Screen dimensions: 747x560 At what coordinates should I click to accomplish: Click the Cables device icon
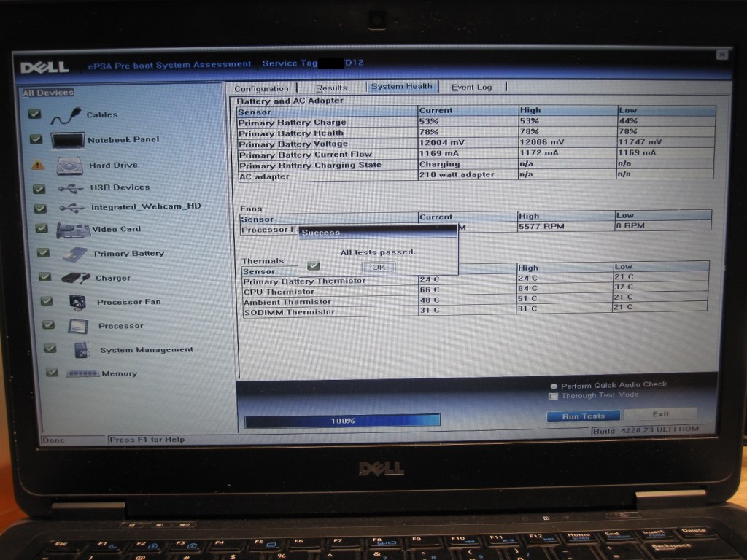tap(66, 116)
